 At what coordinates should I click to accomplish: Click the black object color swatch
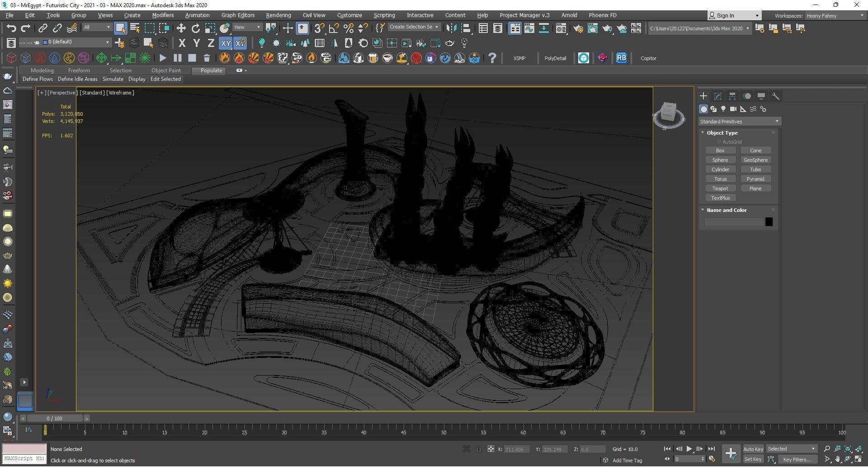tap(769, 222)
